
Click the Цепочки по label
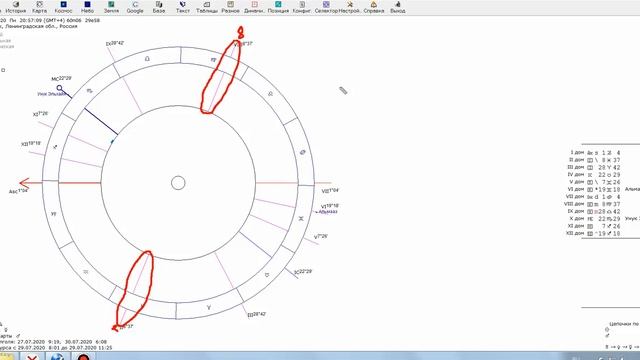pos(624,324)
